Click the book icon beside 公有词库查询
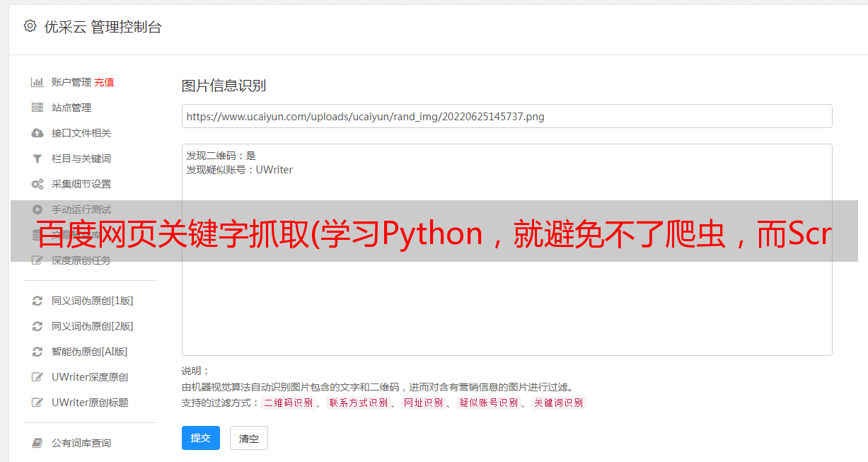The width and height of the screenshot is (868, 462). point(37,443)
